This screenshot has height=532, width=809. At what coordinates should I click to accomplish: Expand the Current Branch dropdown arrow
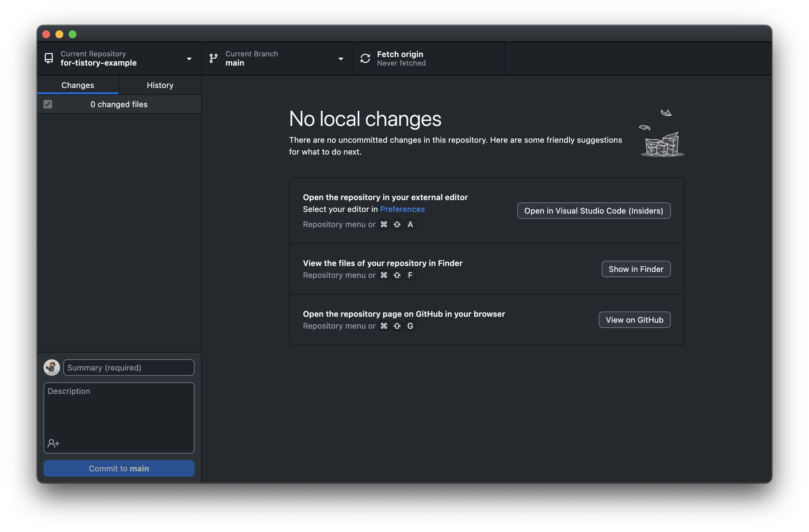point(341,59)
